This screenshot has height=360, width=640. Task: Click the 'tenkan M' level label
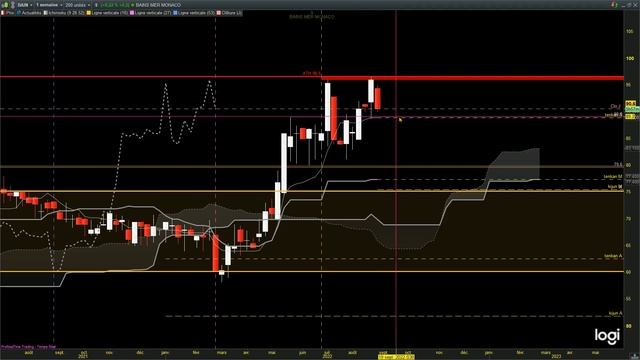(613, 177)
